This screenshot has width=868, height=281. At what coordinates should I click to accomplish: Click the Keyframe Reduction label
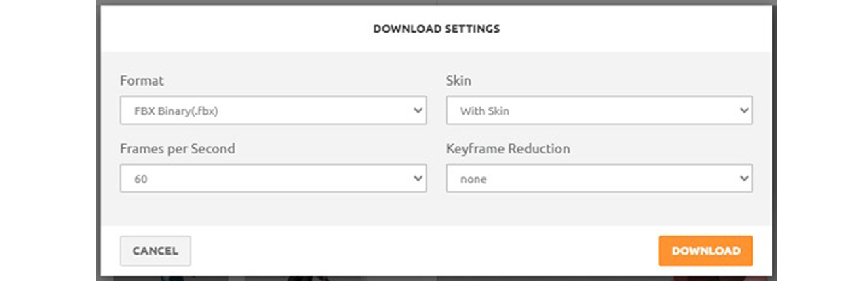pyautogui.click(x=507, y=149)
